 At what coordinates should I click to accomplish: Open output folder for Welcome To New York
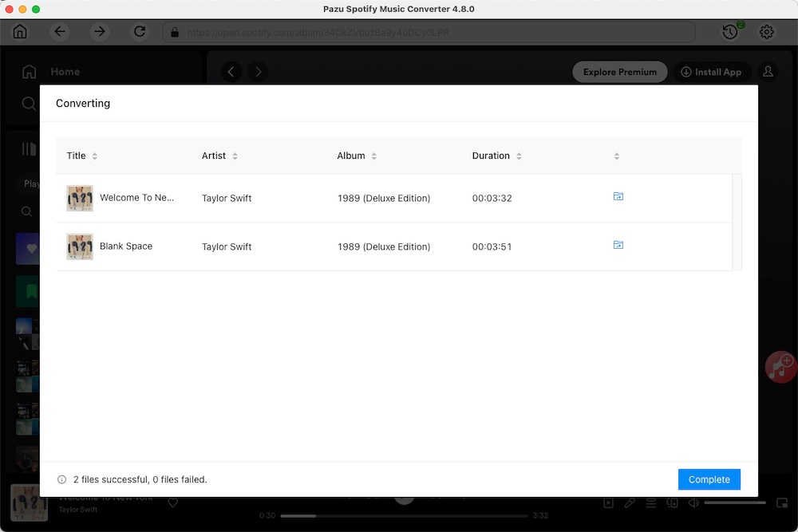tap(618, 196)
